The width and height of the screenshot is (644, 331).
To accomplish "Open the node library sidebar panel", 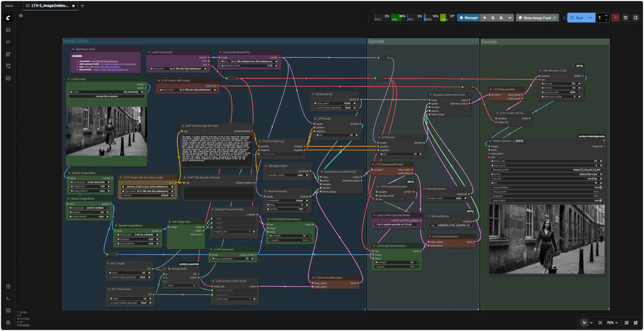I will (x=8, y=42).
